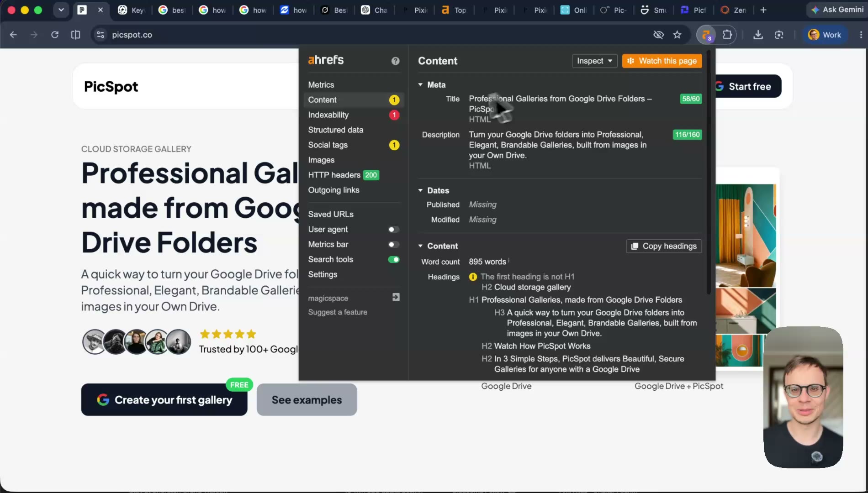Viewport: 868px width, 493px height.
Task: View site information for picspot.co
Action: (101, 35)
